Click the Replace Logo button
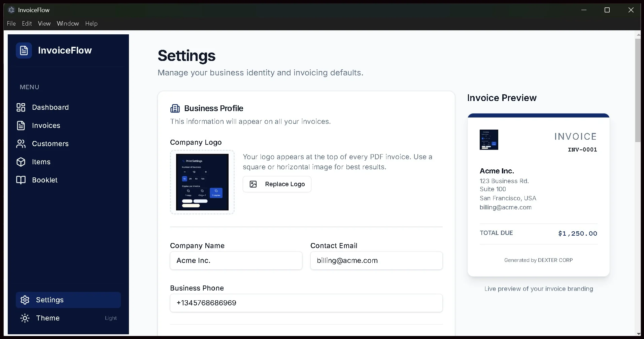 pos(277,184)
